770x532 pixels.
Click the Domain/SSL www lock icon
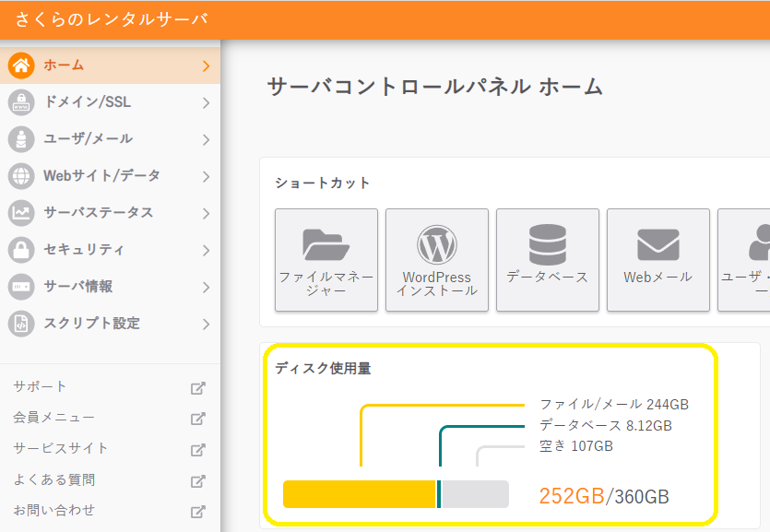click(21, 102)
